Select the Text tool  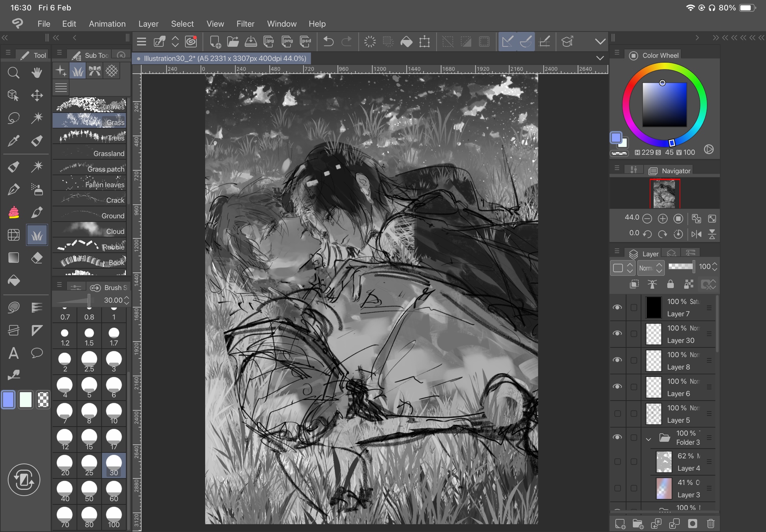tap(13, 353)
